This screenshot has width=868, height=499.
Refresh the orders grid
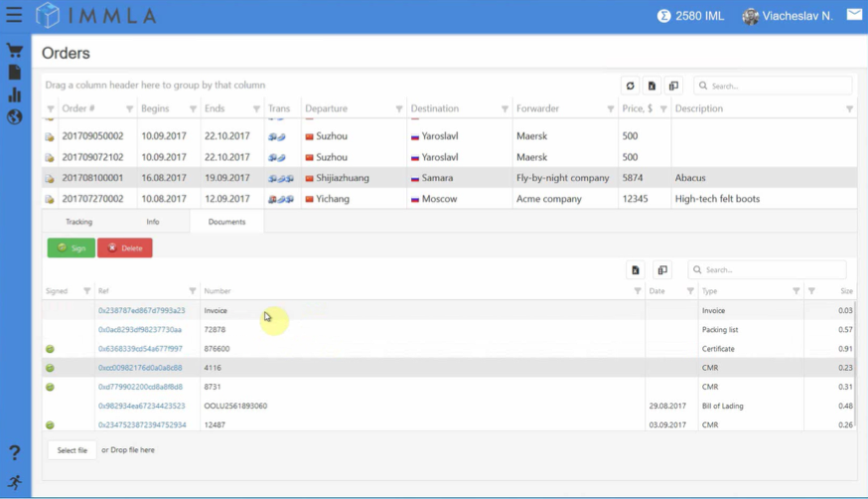(x=630, y=85)
